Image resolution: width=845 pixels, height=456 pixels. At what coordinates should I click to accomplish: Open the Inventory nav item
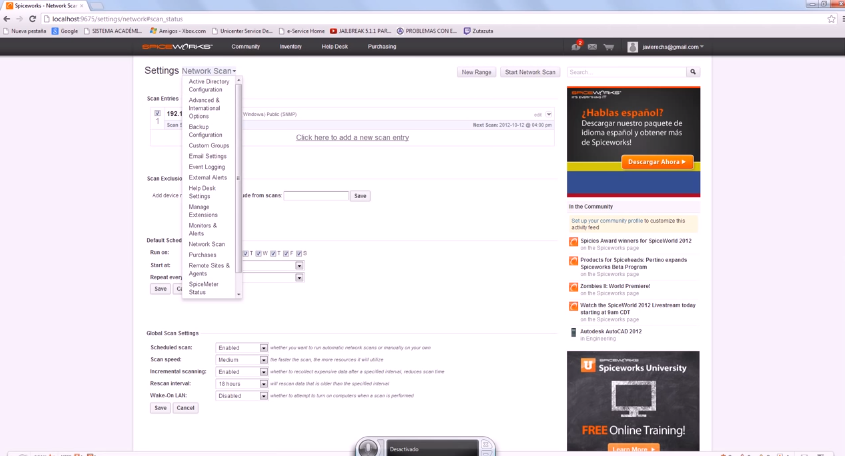(x=290, y=47)
